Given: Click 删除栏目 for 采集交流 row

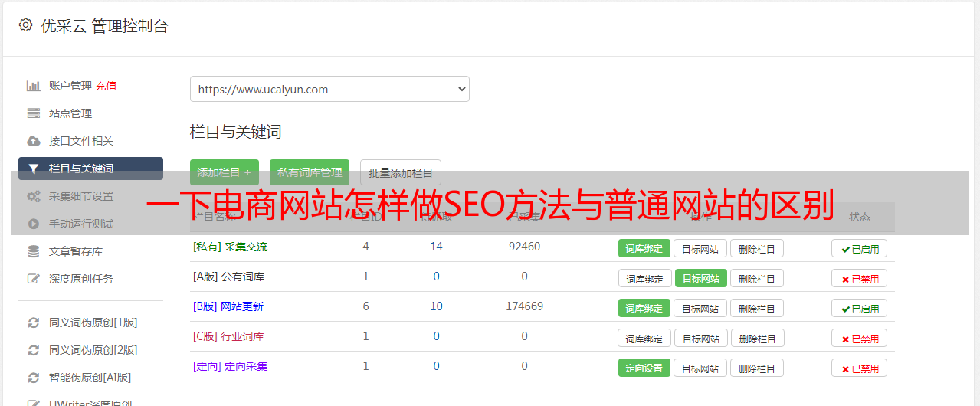Looking at the screenshot, I should click(756, 248).
